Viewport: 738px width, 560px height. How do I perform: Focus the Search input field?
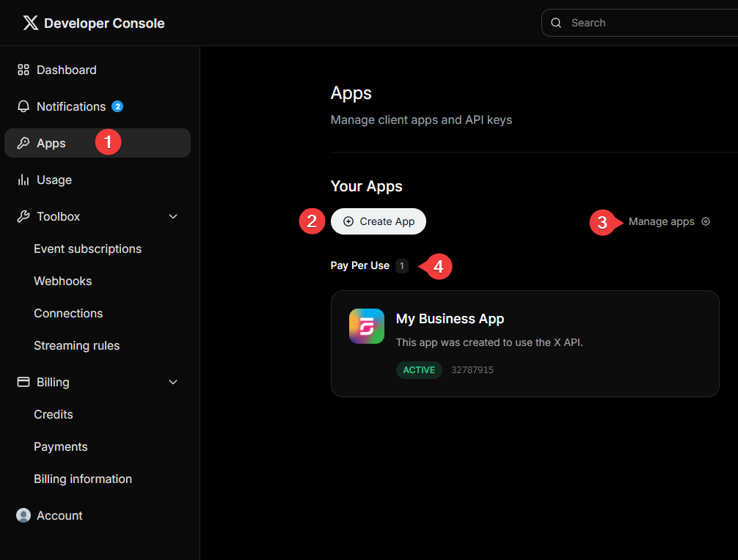[x=646, y=23]
